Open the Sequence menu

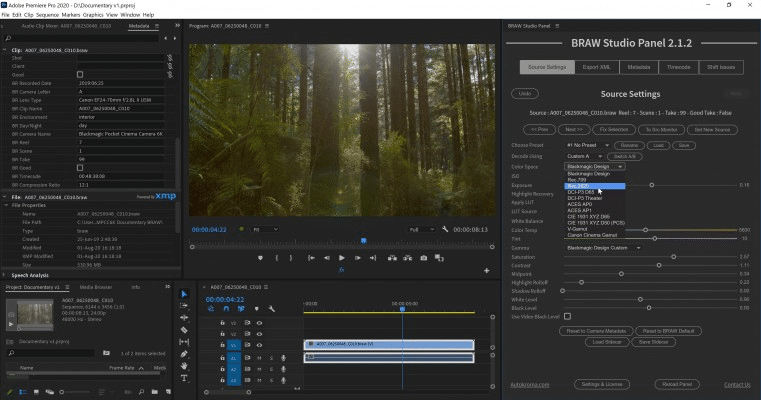45,15
